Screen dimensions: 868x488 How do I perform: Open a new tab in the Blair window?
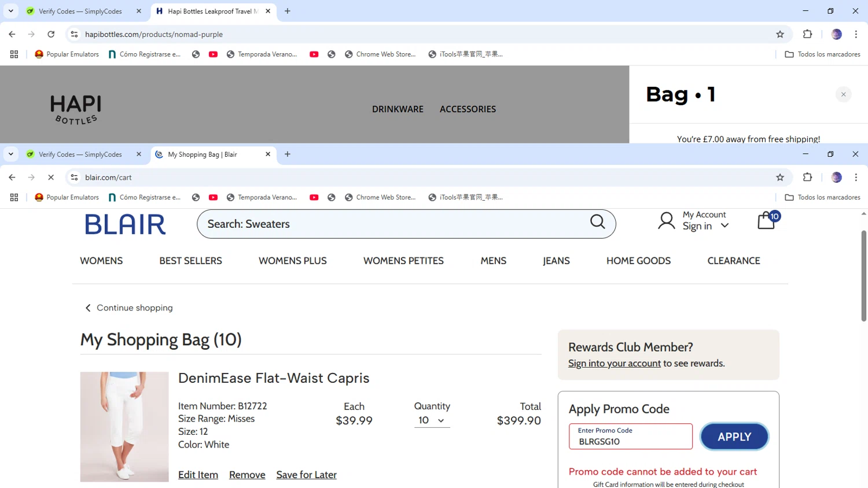(288, 154)
